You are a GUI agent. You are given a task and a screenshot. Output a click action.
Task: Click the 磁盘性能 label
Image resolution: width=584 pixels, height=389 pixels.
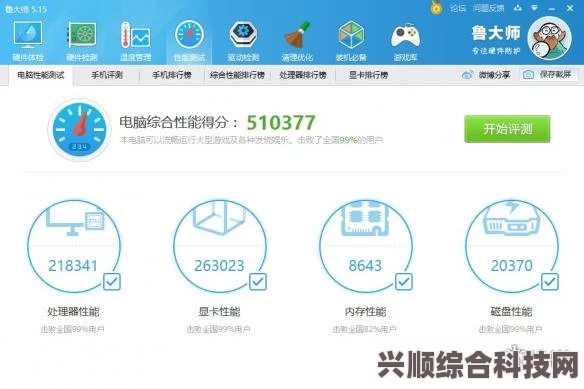tap(511, 311)
